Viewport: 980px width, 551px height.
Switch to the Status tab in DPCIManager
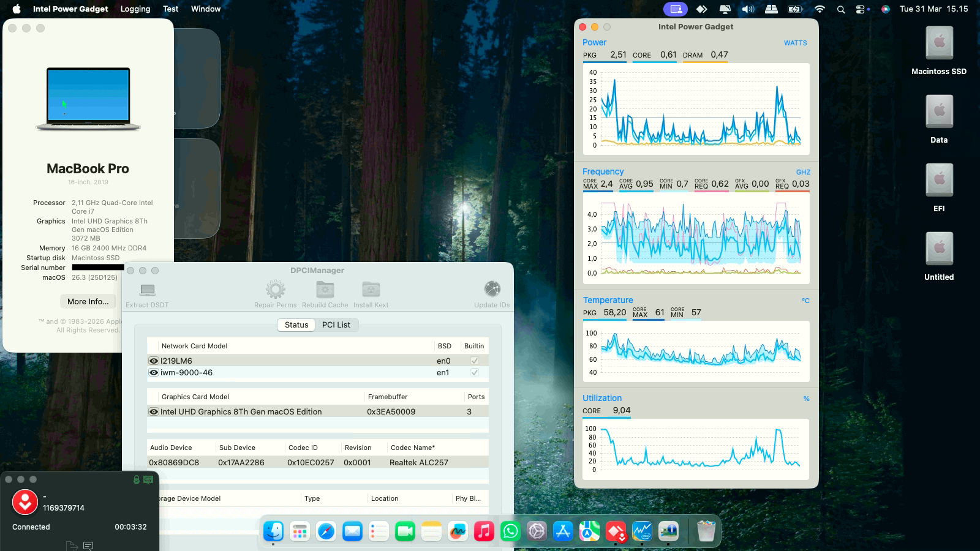click(x=296, y=325)
